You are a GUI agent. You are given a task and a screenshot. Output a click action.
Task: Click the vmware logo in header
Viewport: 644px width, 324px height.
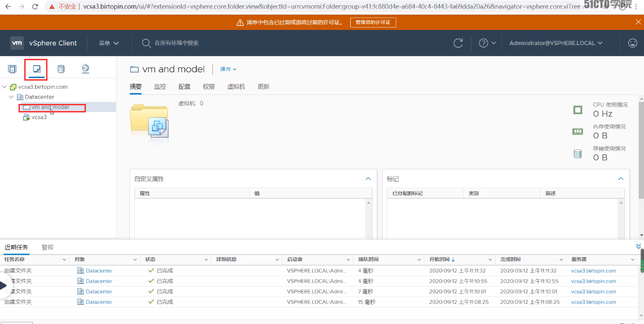coord(17,43)
